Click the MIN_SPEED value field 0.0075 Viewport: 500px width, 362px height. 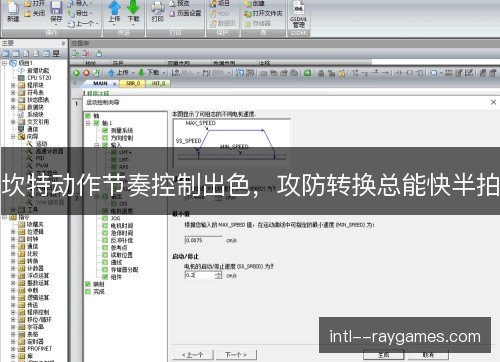point(203,240)
